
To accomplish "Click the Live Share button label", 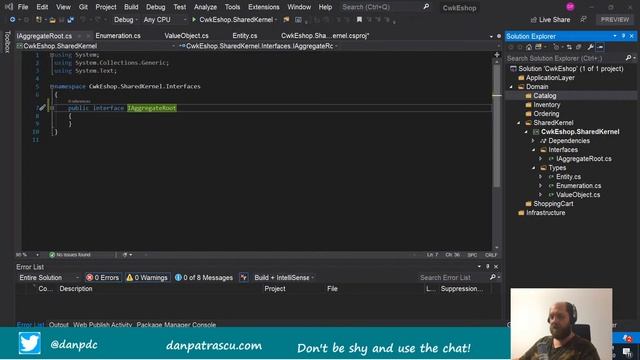I will [x=555, y=20].
